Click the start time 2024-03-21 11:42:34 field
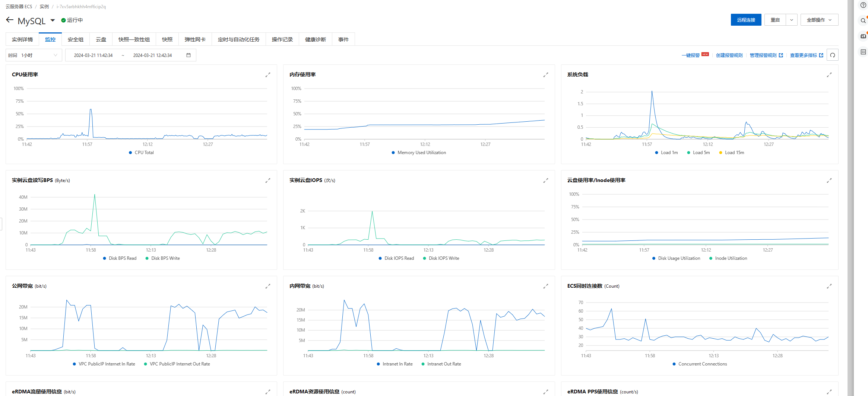 coord(93,55)
